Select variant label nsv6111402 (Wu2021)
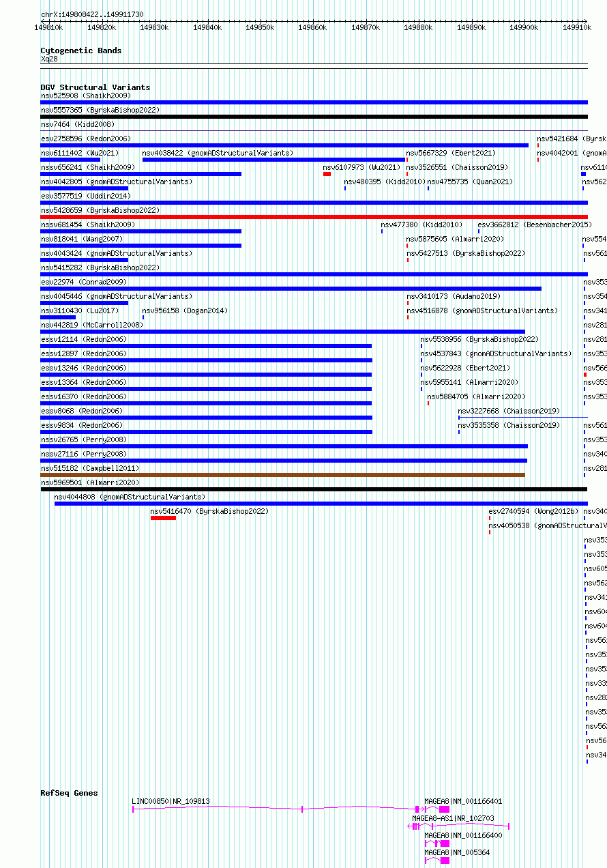 pos(80,153)
